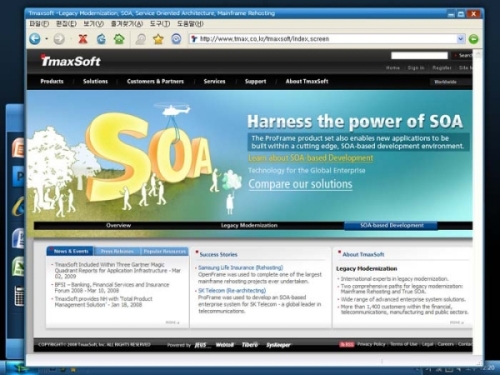
Task: Expand the Worldwide region dropdown
Action: click(451, 82)
